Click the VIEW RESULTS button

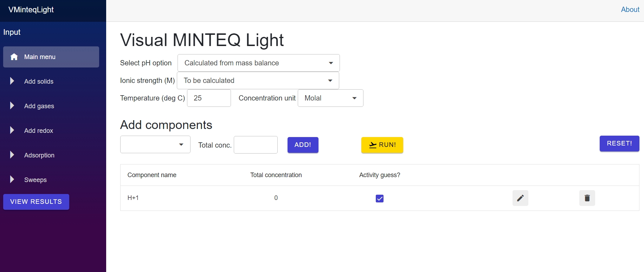pos(36,202)
